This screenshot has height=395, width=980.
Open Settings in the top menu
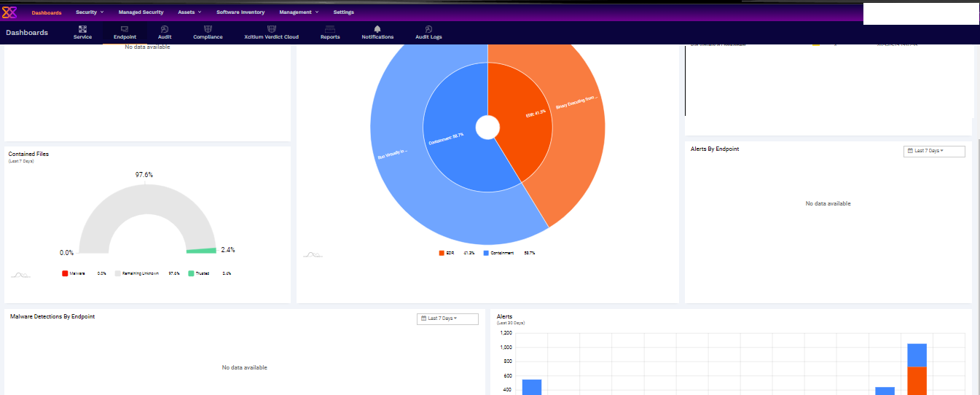(x=344, y=12)
